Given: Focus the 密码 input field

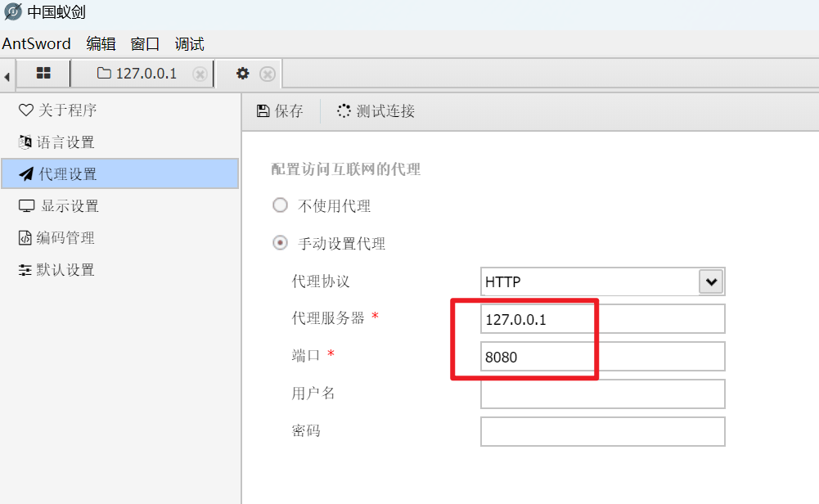Looking at the screenshot, I should 603,432.
